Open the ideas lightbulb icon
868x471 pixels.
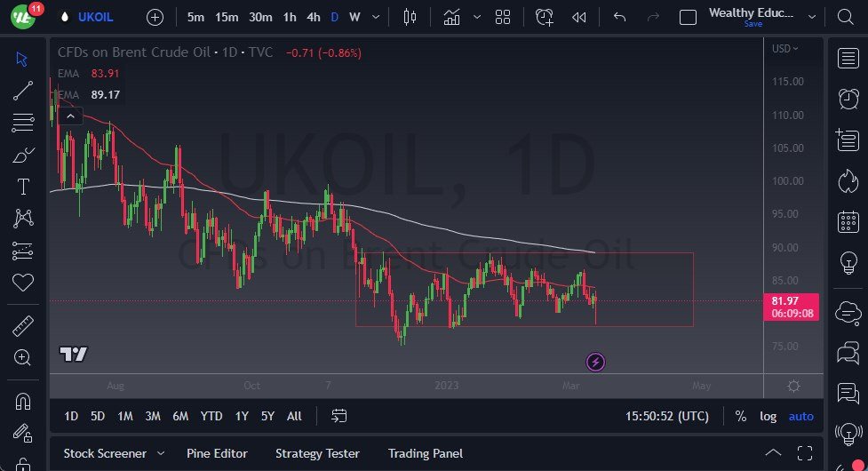click(x=848, y=262)
